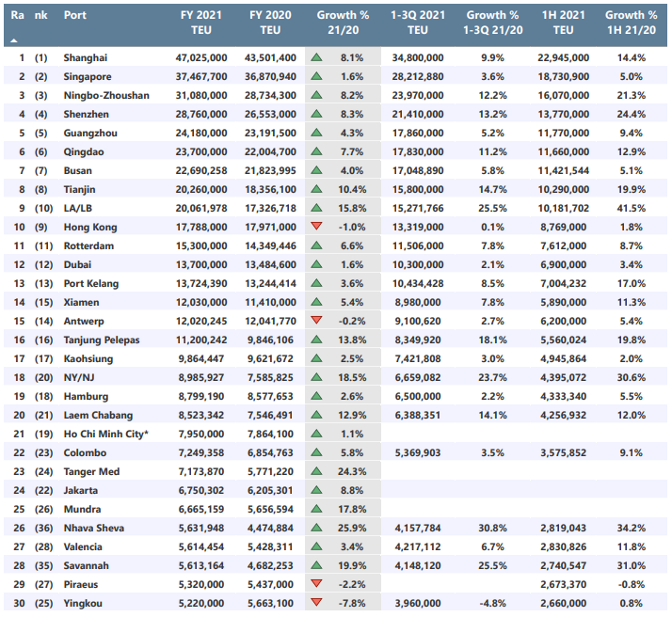Screen dimensions: 672x617
Task: Click the green triangle in Busan row
Action: tap(316, 170)
